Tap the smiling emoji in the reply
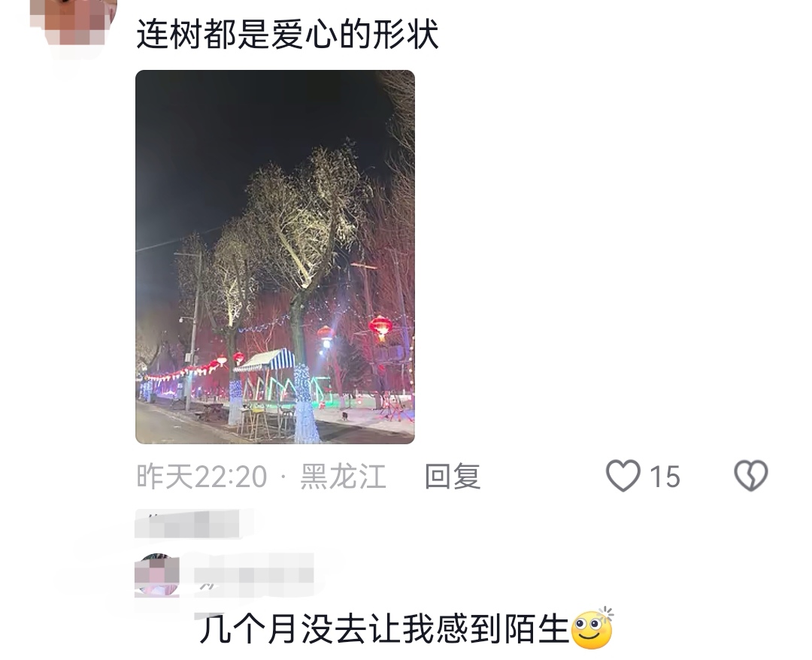This screenshot has width=812, height=660. click(592, 628)
